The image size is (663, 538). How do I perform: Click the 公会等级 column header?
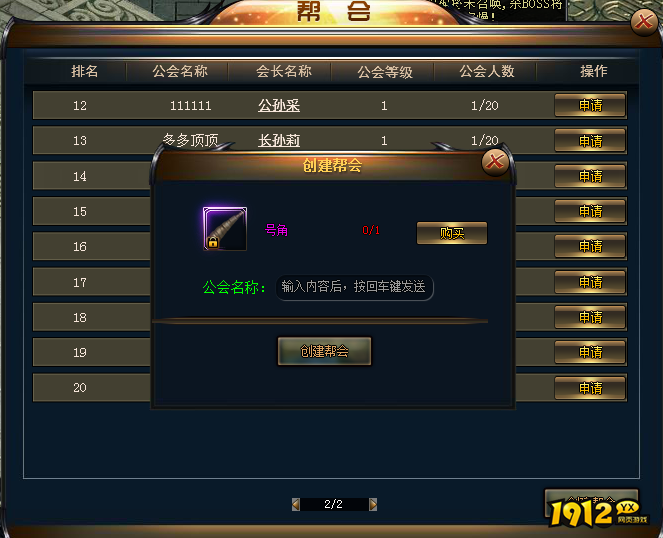385,71
